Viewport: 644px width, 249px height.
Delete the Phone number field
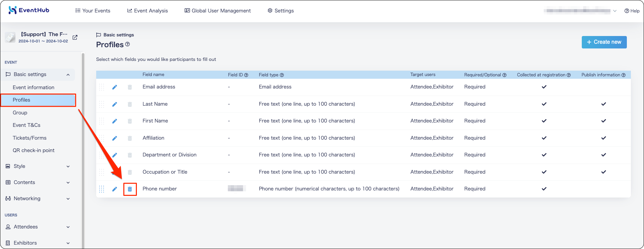click(x=130, y=189)
